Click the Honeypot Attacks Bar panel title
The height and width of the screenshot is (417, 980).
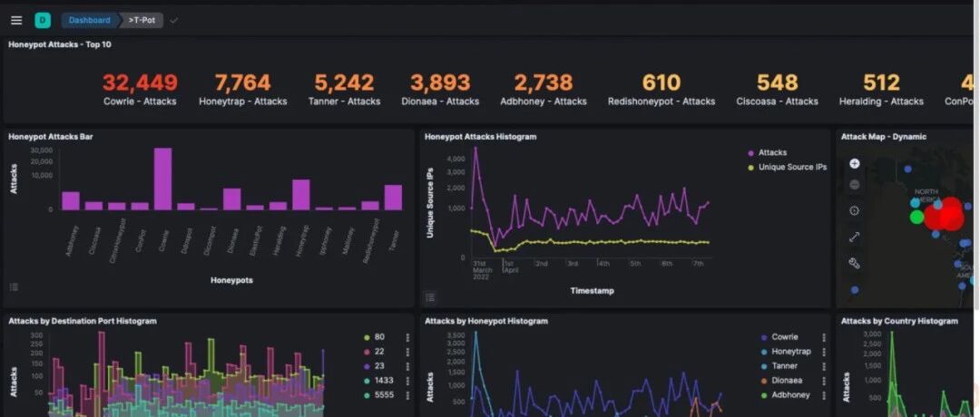(51, 137)
